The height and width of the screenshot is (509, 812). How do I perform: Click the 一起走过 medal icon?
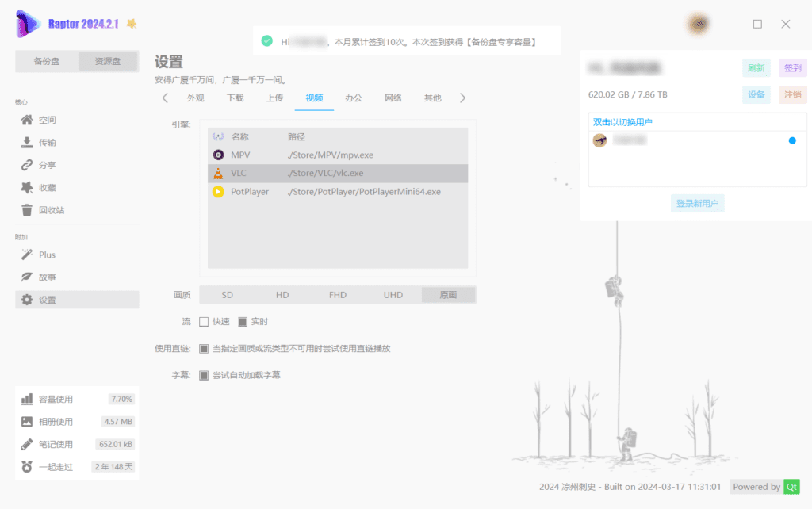pos(27,467)
